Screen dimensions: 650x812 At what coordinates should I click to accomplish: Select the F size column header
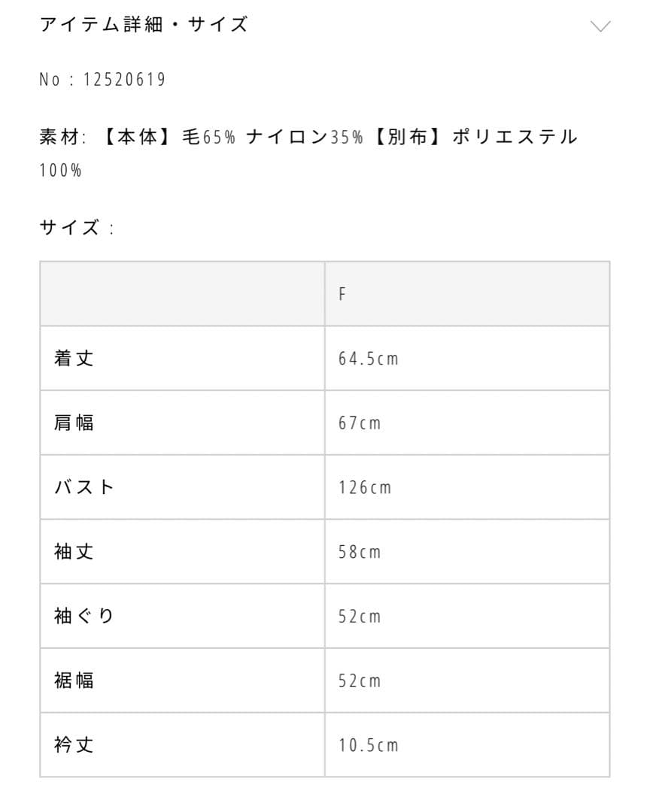tap(342, 294)
